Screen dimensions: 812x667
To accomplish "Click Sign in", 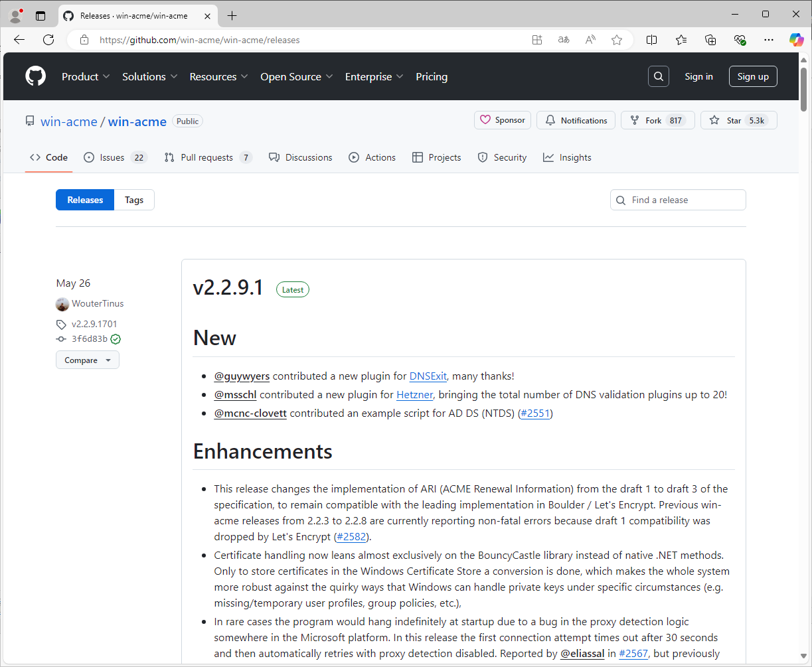I will coord(698,76).
